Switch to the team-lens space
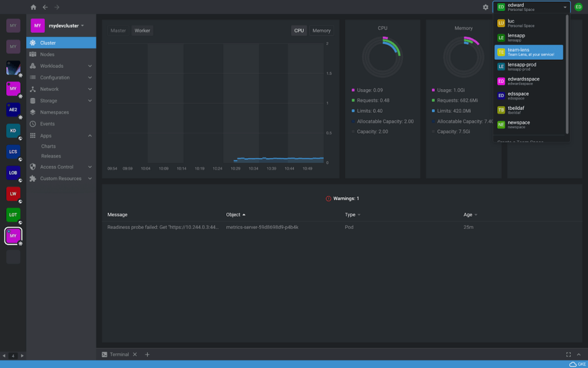Viewport: 588px width, 368px height. [529, 52]
